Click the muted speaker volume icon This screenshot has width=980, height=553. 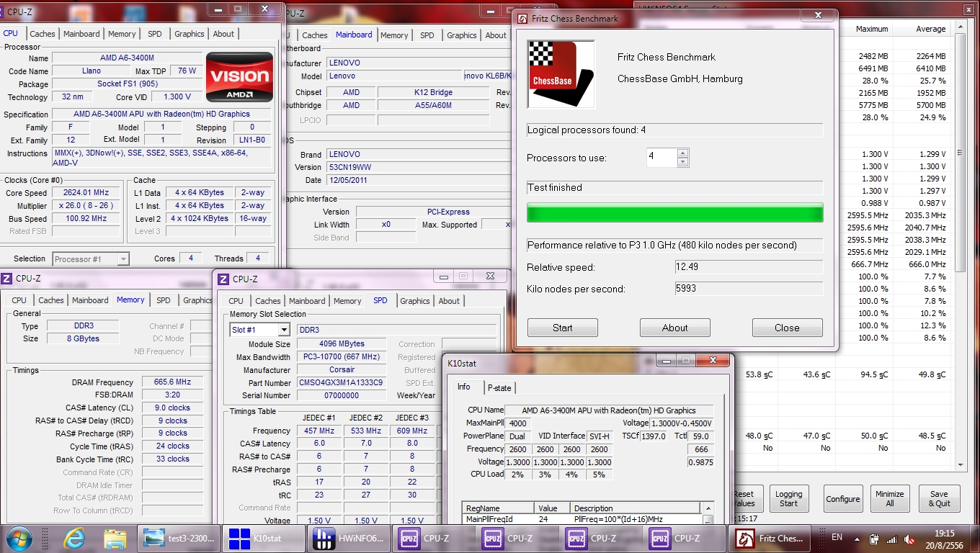[x=910, y=538]
